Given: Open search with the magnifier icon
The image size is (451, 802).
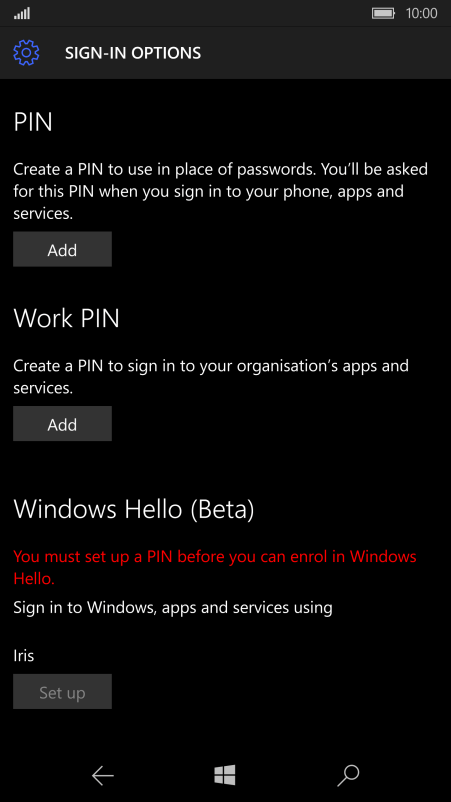Looking at the screenshot, I should point(348,776).
